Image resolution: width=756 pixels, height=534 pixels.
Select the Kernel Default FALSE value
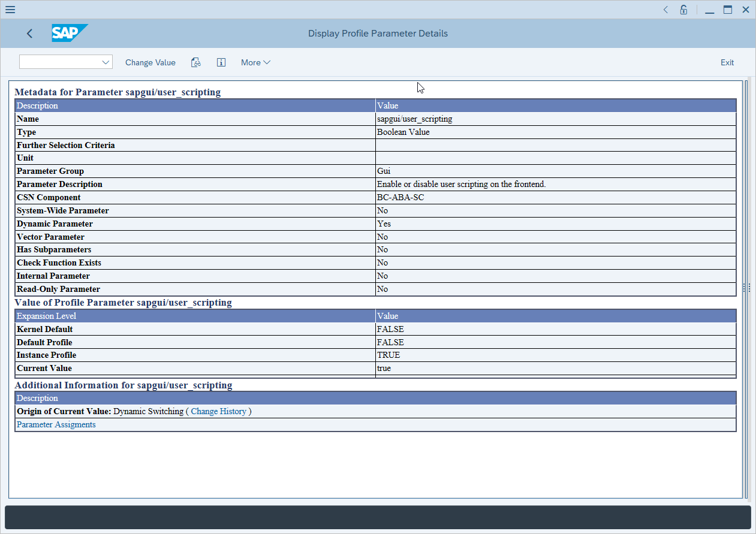tap(390, 329)
